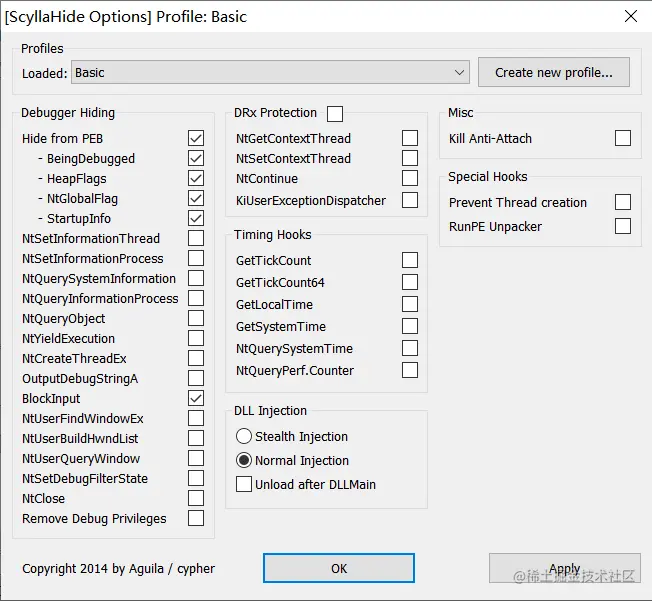Enable NtGetContextThread checkbox
This screenshot has width=652, height=601.
click(410, 138)
